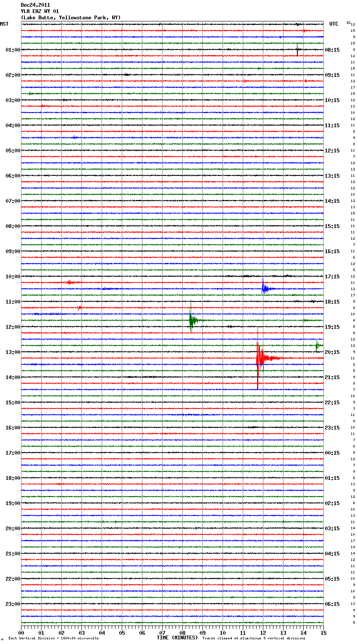This screenshot has height=644, width=357.
Task: Click the "20:15" UTC time label
Action: click(x=332, y=352)
